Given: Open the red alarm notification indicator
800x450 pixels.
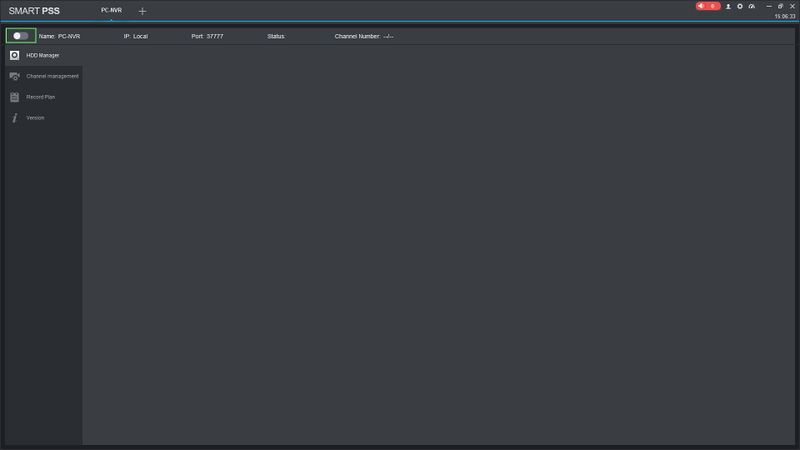Looking at the screenshot, I should pos(708,6).
